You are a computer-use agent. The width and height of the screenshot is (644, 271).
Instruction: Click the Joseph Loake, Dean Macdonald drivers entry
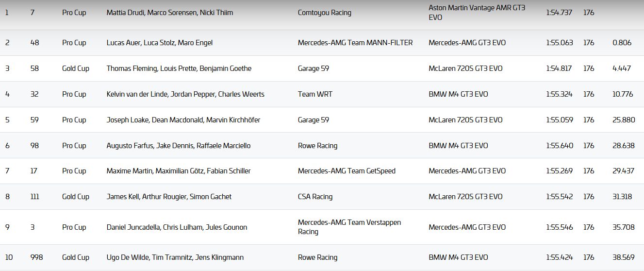pyautogui.click(x=183, y=120)
